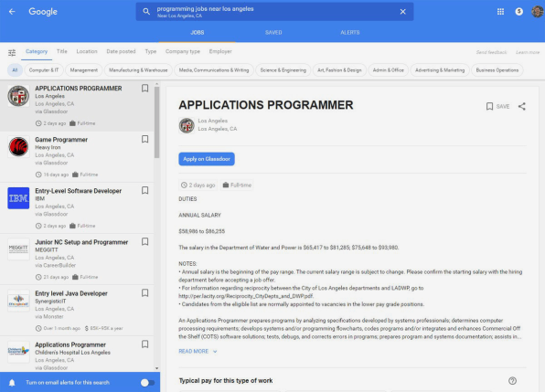Image resolution: width=545 pixels, height=392 pixels.
Task: Open the Reciprocity_CityDepts_and_DWP.pdf URL
Action: pos(246,296)
